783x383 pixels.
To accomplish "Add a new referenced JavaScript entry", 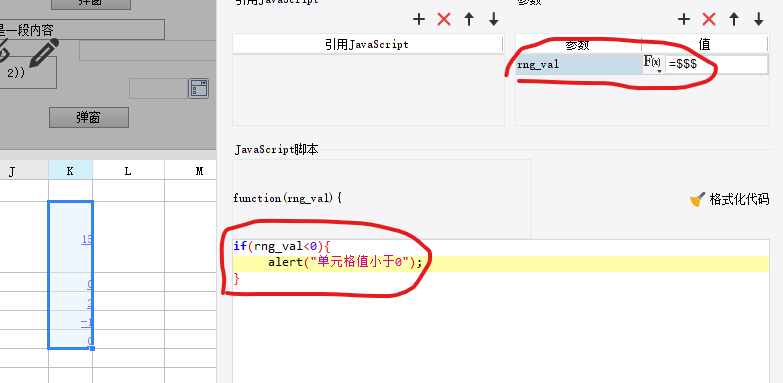I will pos(418,19).
